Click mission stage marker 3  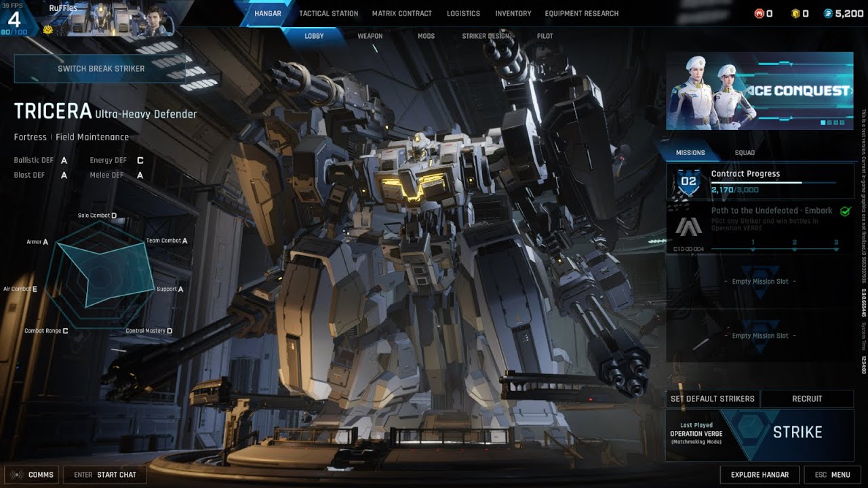click(836, 245)
